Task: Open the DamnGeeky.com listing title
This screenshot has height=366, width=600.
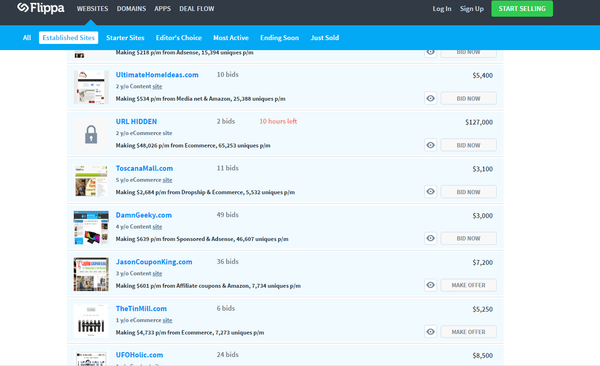Action: [143, 215]
